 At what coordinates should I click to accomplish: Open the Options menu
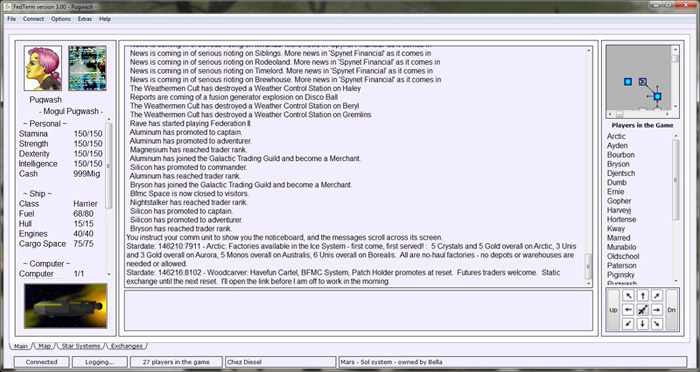pyautogui.click(x=61, y=19)
